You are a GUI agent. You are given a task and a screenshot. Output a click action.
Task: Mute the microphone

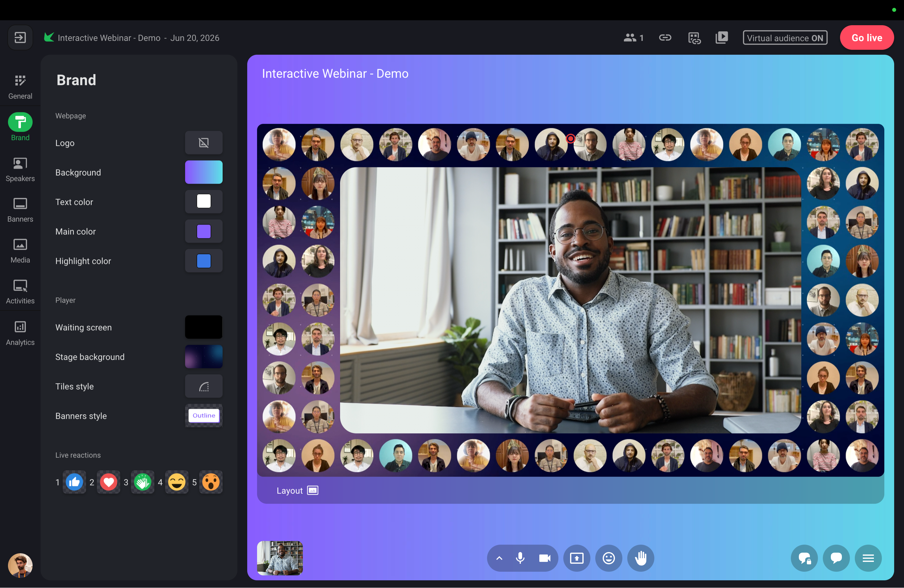pyautogui.click(x=520, y=558)
